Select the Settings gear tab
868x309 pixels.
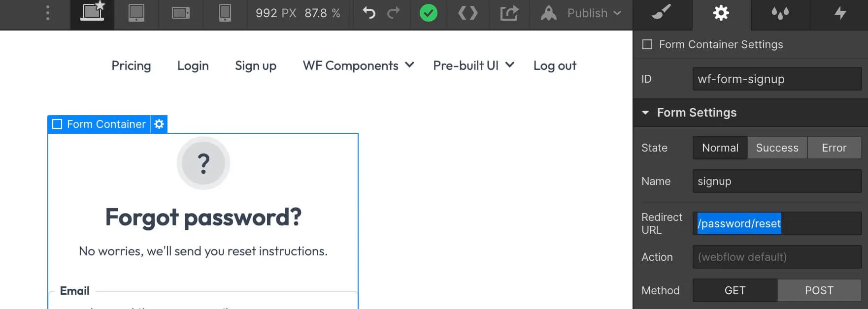pyautogui.click(x=721, y=14)
